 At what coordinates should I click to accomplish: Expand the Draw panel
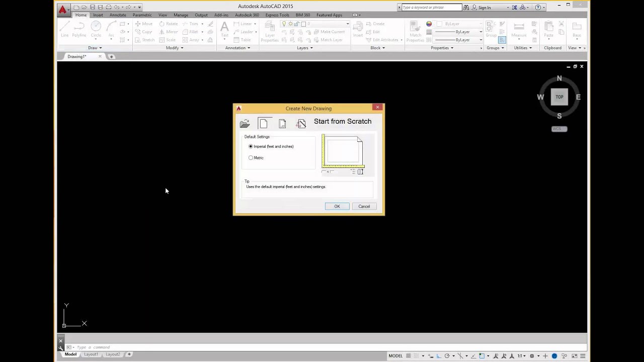tap(95, 48)
